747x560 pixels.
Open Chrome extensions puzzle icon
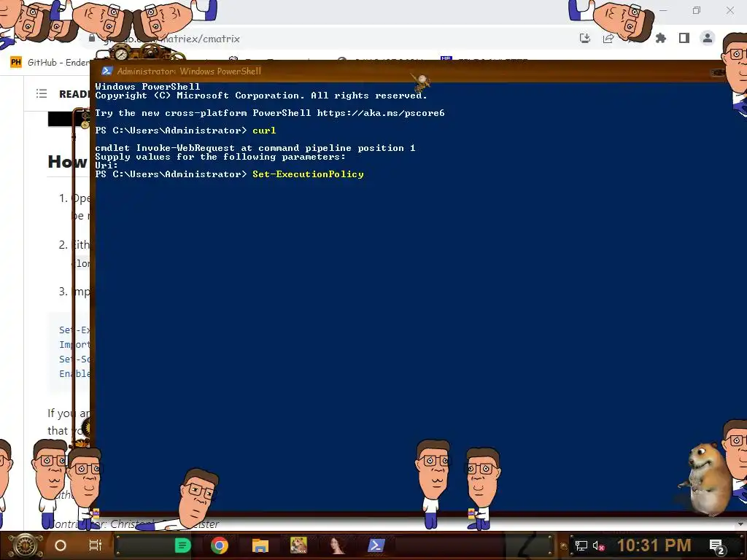(x=661, y=38)
